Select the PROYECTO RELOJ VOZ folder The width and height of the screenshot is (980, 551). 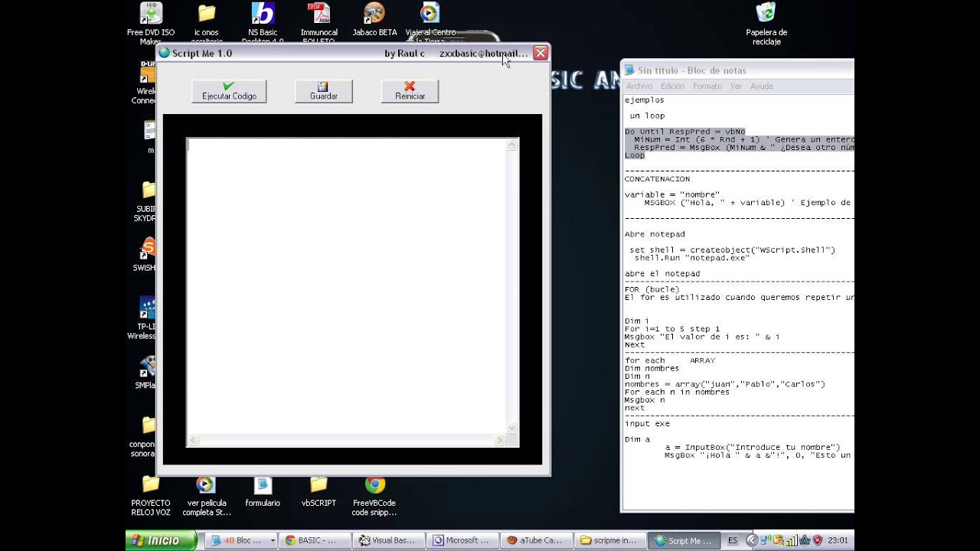point(151,496)
